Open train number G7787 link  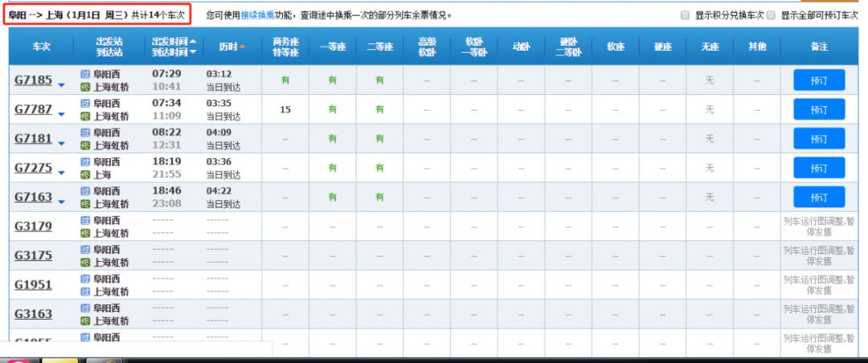(33, 109)
